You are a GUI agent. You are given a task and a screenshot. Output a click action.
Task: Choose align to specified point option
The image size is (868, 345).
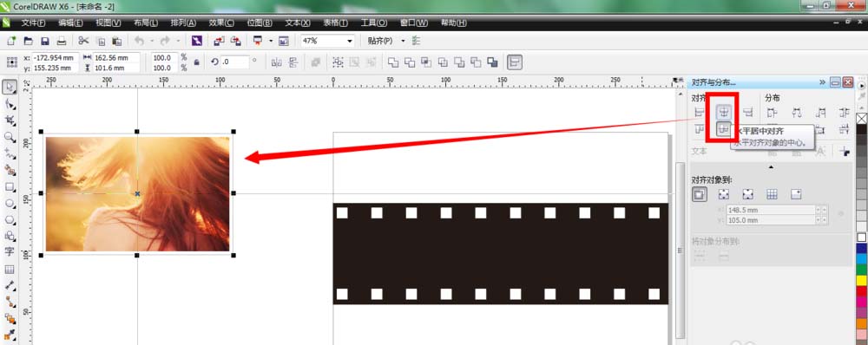796,194
